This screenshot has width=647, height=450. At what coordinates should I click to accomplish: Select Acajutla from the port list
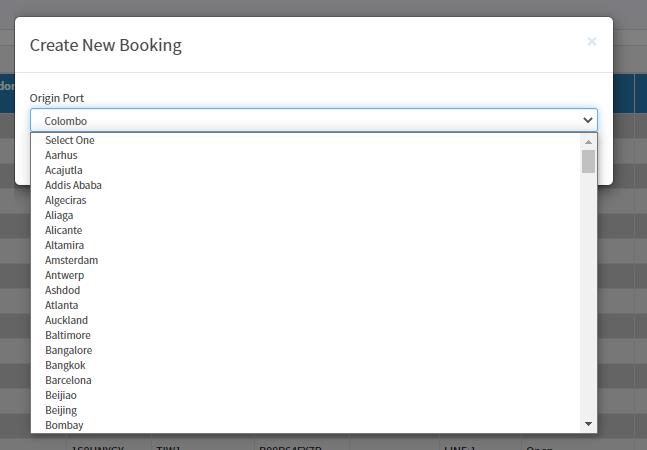[x=306, y=170]
